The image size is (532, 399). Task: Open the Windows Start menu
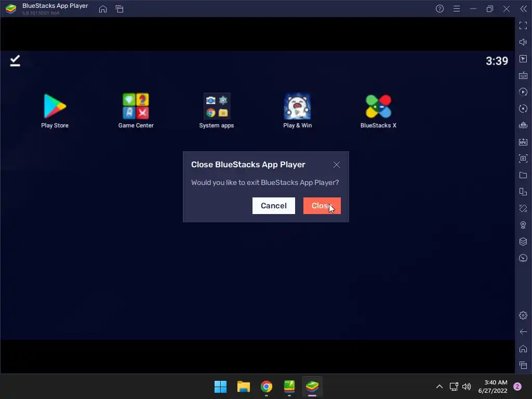(220, 387)
